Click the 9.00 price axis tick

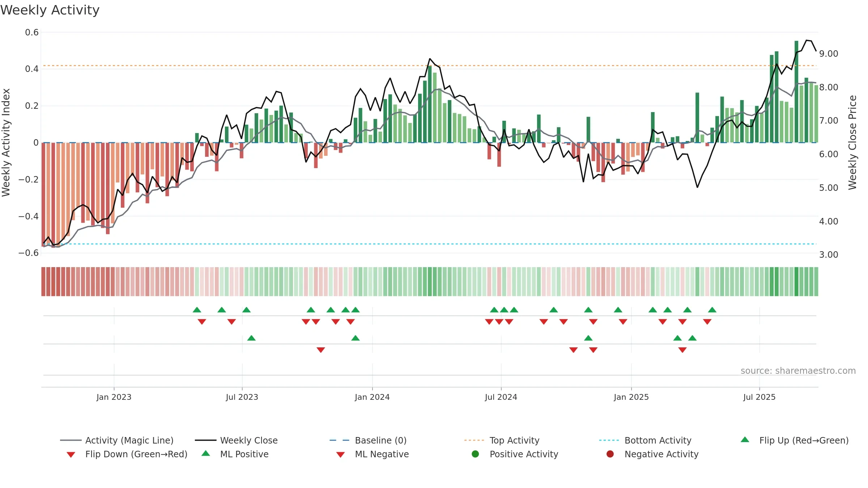(x=829, y=54)
